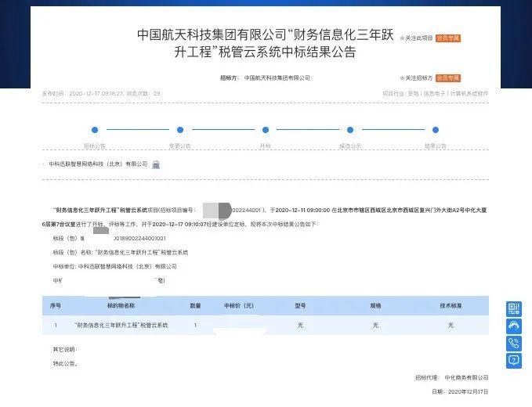
Task: Open the 结果公告 stage label
Action: pos(436,146)
